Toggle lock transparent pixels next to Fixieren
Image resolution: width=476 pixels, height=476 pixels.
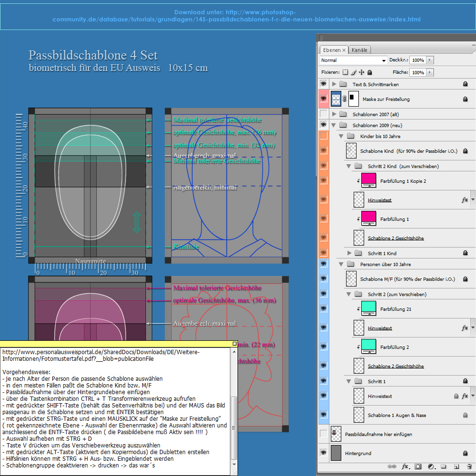click(345, 72)
